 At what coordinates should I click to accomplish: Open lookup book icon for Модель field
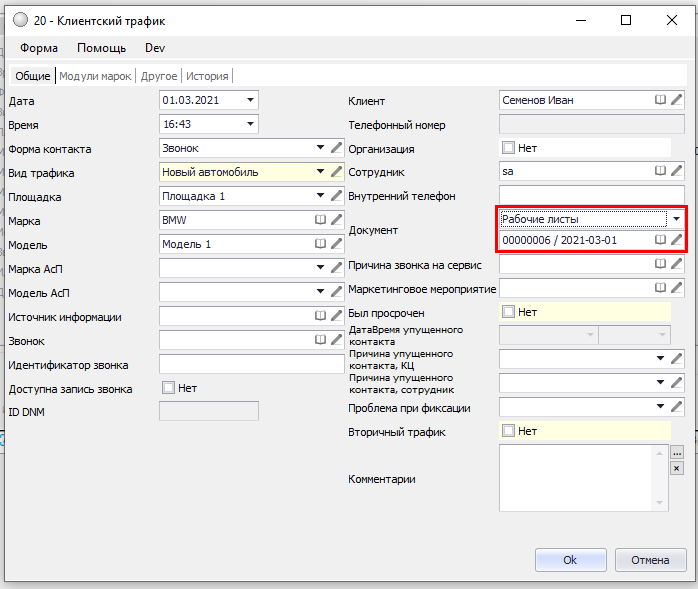320,244
